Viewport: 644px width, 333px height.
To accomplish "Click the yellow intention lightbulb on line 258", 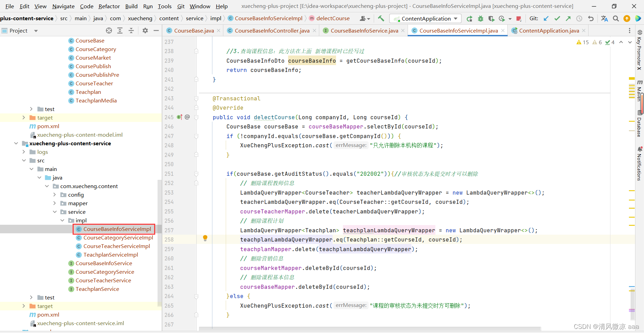I will (205, 238).
